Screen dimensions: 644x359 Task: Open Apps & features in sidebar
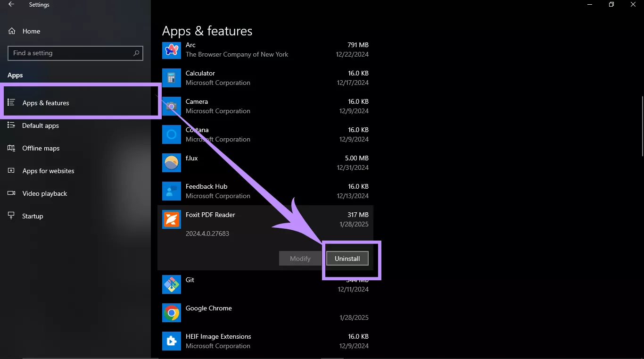(x=46, y=103)
